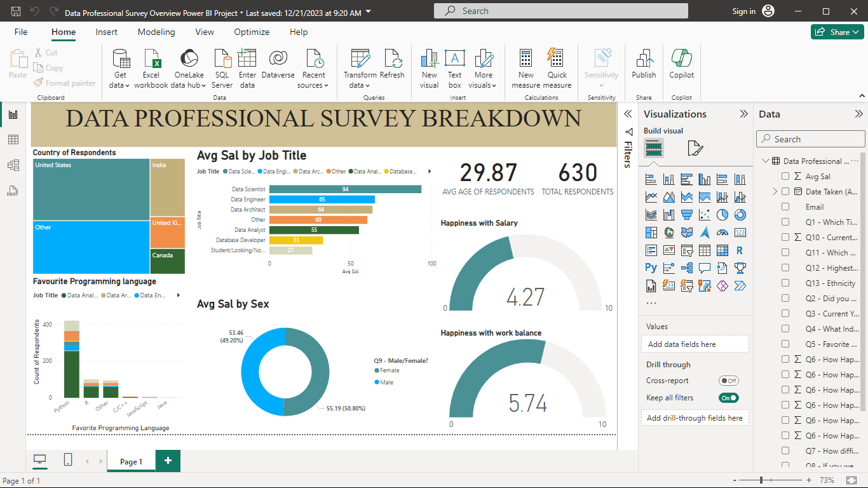Screen dimensions: 868x488
Task: Click the zoom slider handle in the status bar
Action: pos(761,480)
